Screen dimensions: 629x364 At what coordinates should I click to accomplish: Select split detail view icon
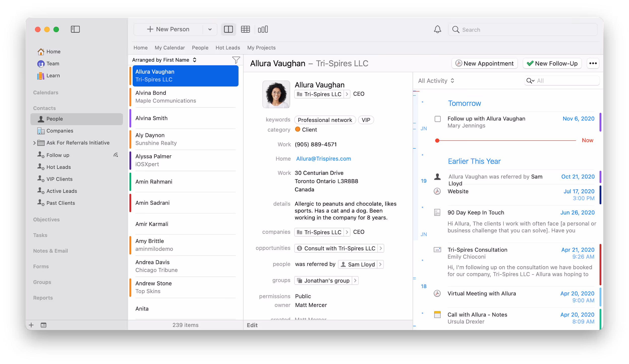228,29
